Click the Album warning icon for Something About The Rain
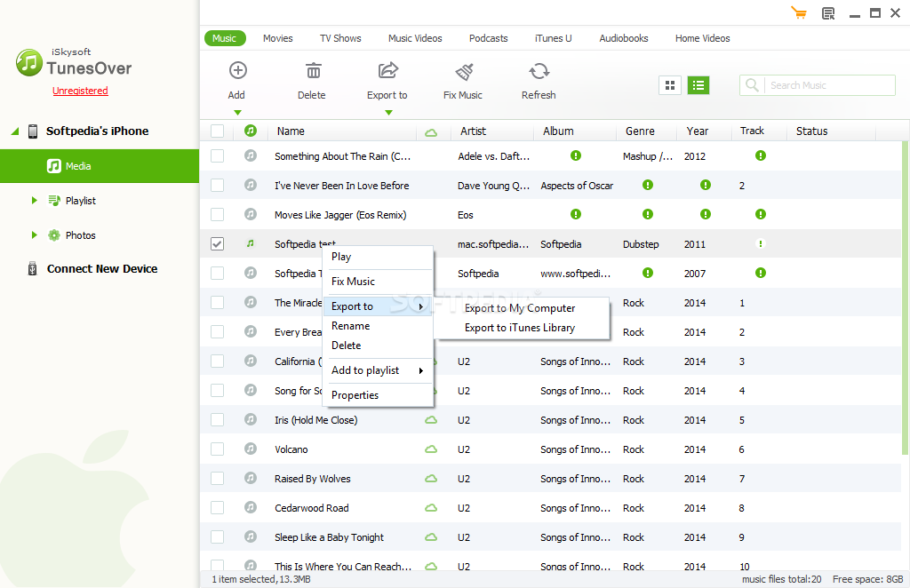Viewport: 910px width, 588px height. point(576,155)
